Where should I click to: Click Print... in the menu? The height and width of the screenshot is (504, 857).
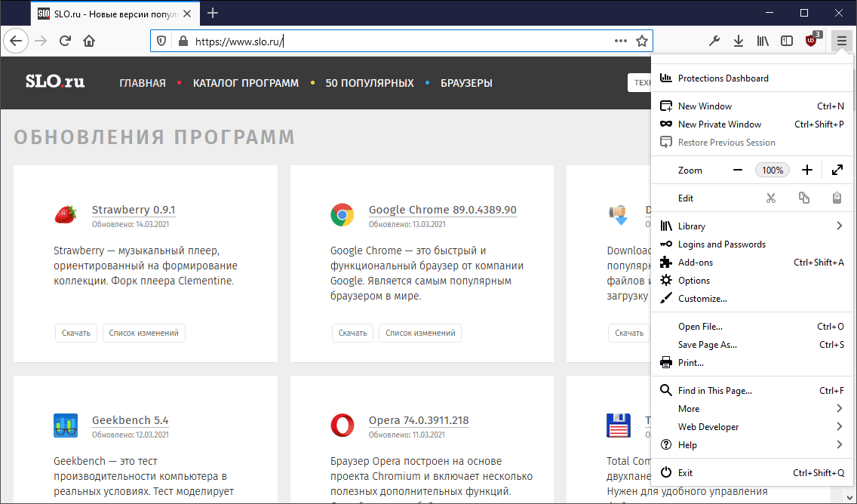pyautogui.click(x=751, y=362)
